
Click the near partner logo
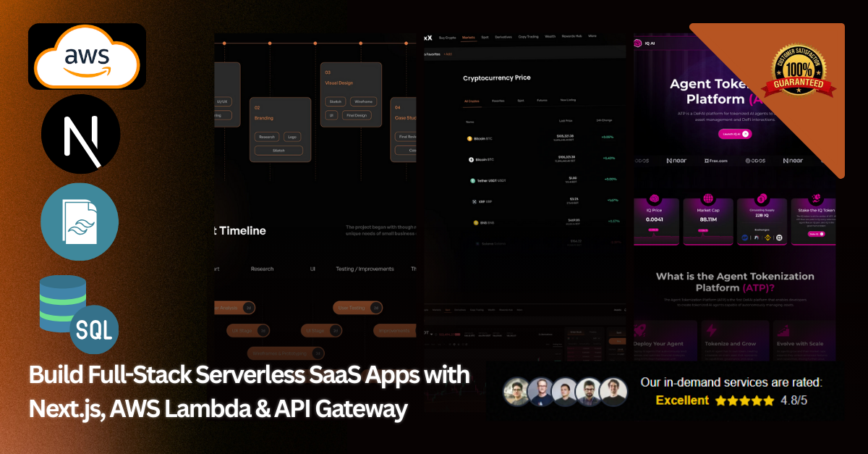coord(676,160)
